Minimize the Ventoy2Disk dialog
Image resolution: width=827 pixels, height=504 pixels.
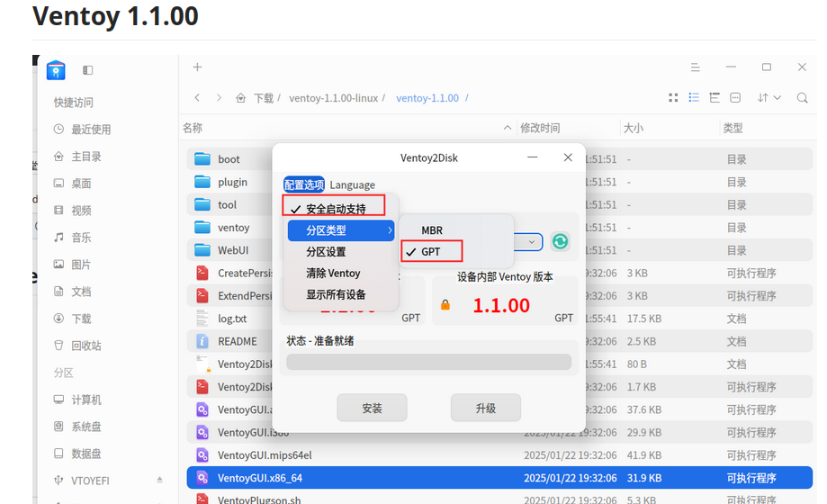[533, 157]
